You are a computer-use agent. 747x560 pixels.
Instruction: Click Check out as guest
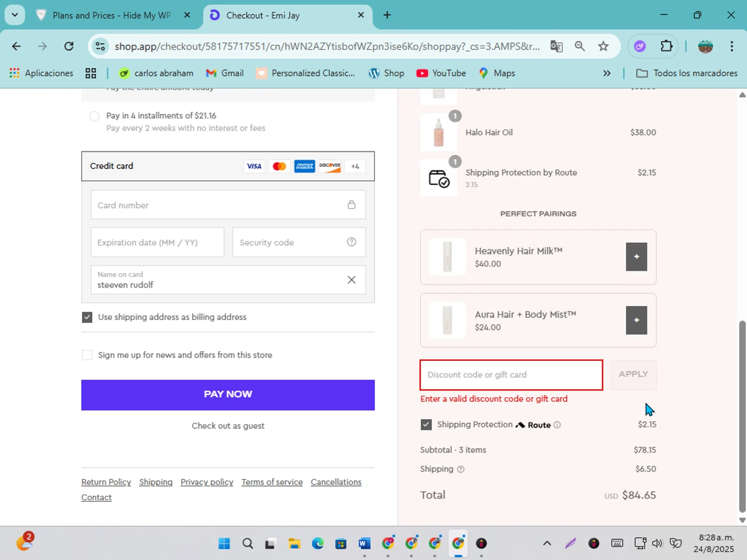pos(228,426)
